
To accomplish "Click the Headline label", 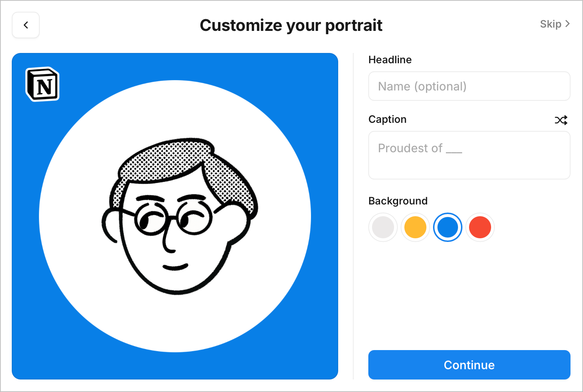I will click(390, 60).
